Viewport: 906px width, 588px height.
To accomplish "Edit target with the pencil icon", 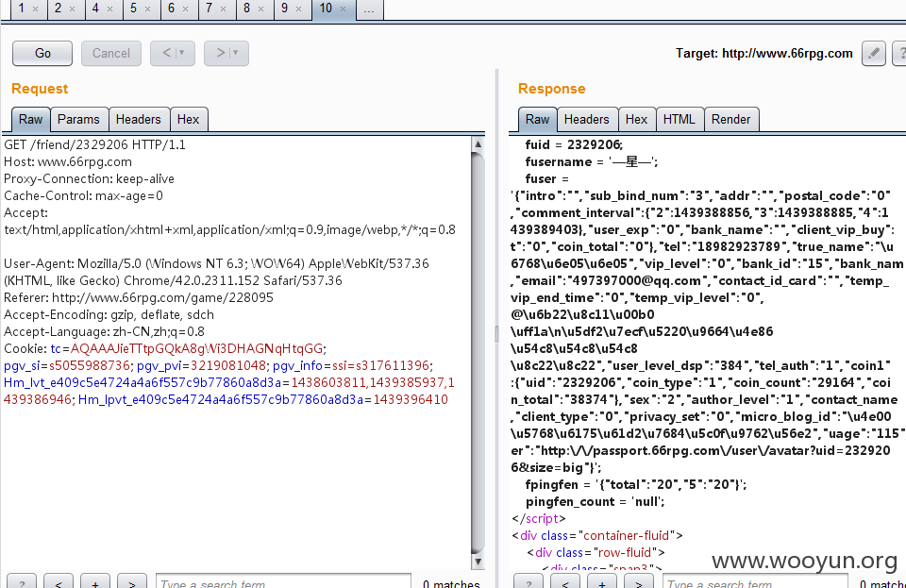I will click(x=874, y=53).
